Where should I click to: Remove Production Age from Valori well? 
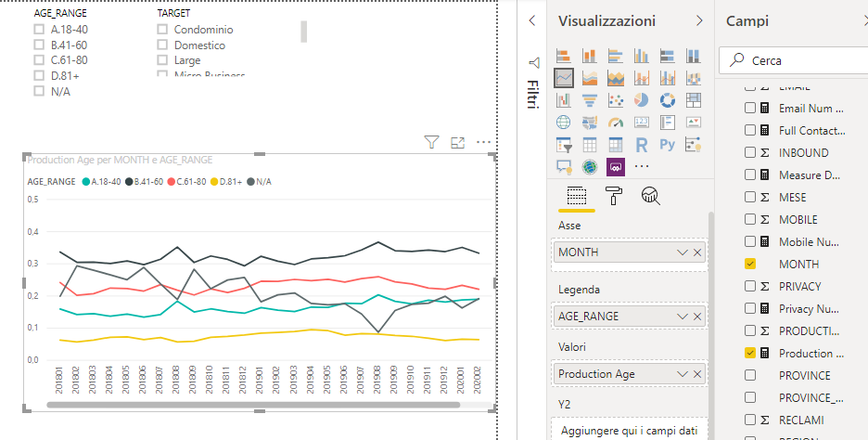pos(697,374)
